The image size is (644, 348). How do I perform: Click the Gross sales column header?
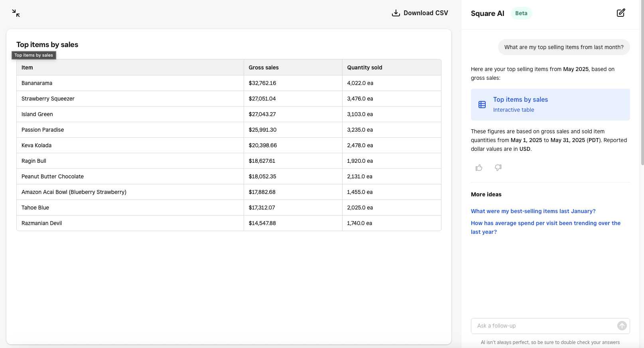coord(264,67)
